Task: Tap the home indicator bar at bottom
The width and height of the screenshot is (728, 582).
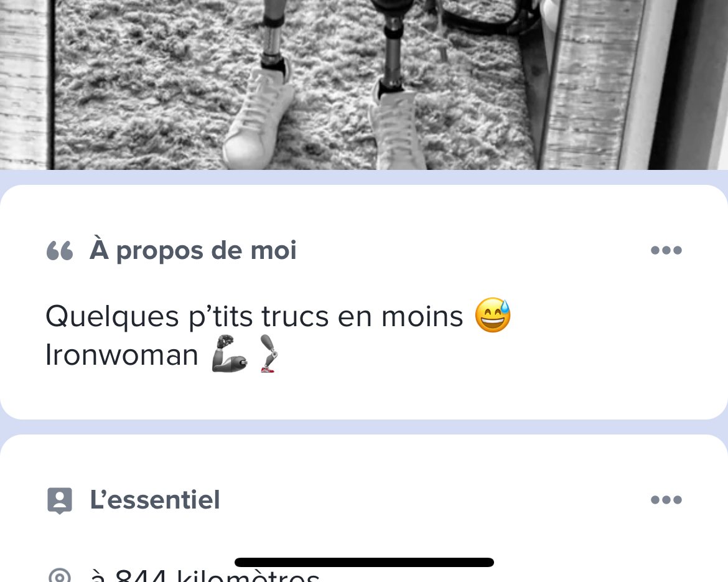Action: click(364, 562)
